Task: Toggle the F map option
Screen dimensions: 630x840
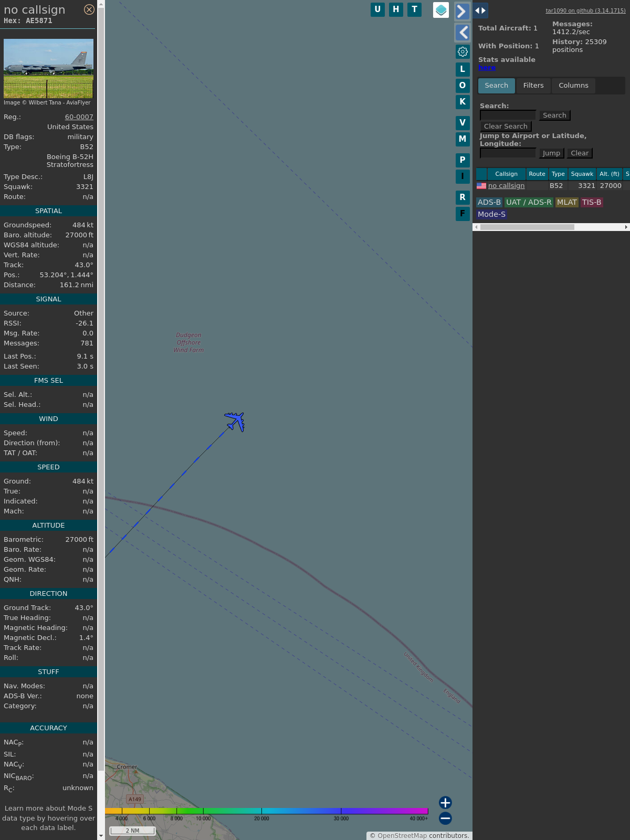Action: 463,214
